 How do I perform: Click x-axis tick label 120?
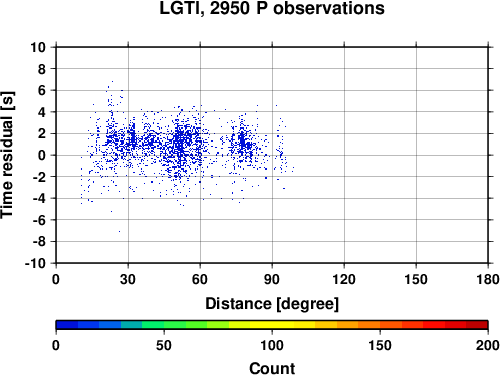tap(344, 279)
